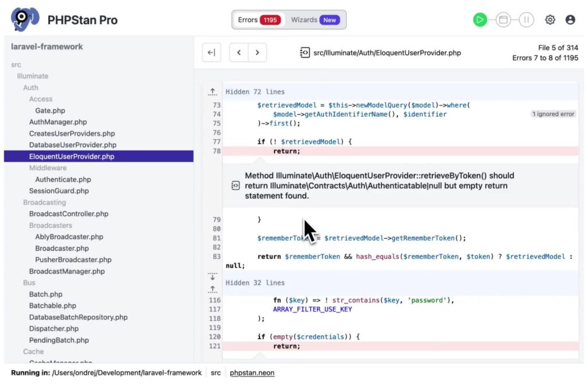The height and width of the screenshot is (384, 588).
Task: Open Authenticate.php
Action: (x=63, y=179)
